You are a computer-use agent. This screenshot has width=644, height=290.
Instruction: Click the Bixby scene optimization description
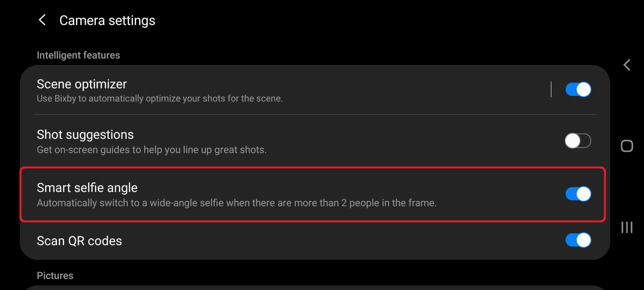(160, 99)
